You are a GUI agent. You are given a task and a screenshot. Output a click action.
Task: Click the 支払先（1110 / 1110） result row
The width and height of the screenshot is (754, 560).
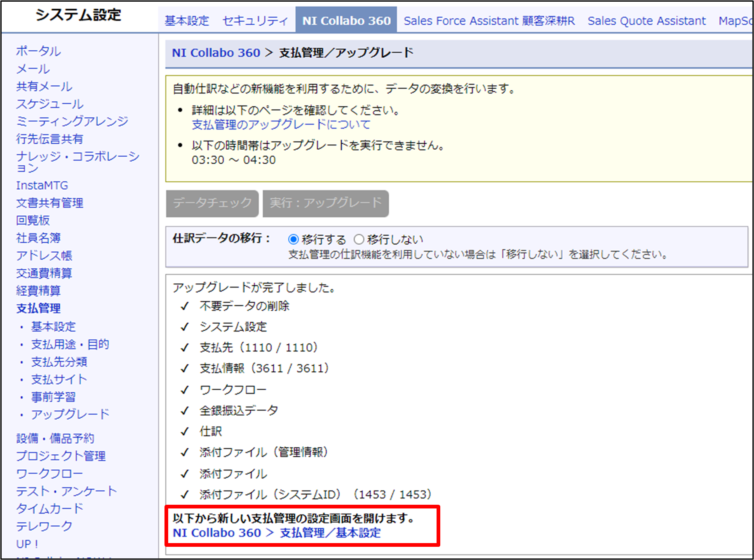point(259,348)
